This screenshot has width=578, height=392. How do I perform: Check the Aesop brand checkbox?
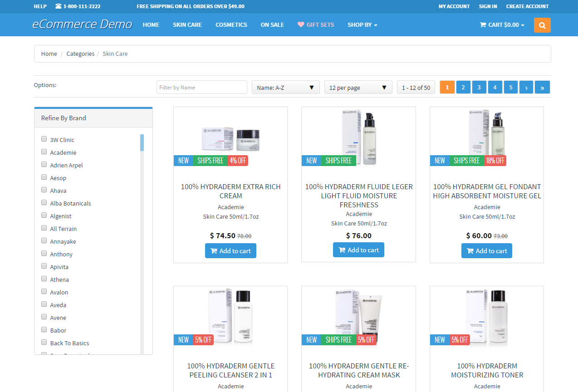pos(44,177)
